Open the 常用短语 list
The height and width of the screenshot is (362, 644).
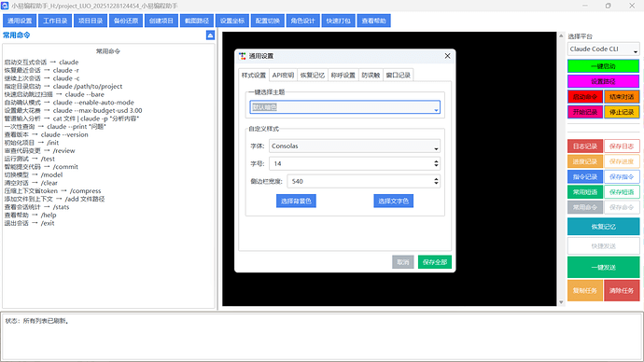click(x=585, y=191)
